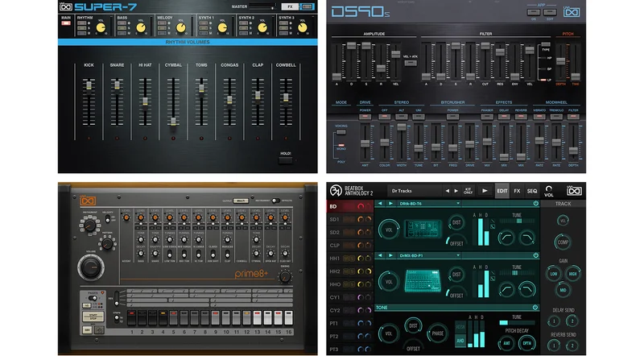644x356 pixels.
Task: Open the DRtk-BD-T6 sample dropdown
Action: [x=458, y=204]
